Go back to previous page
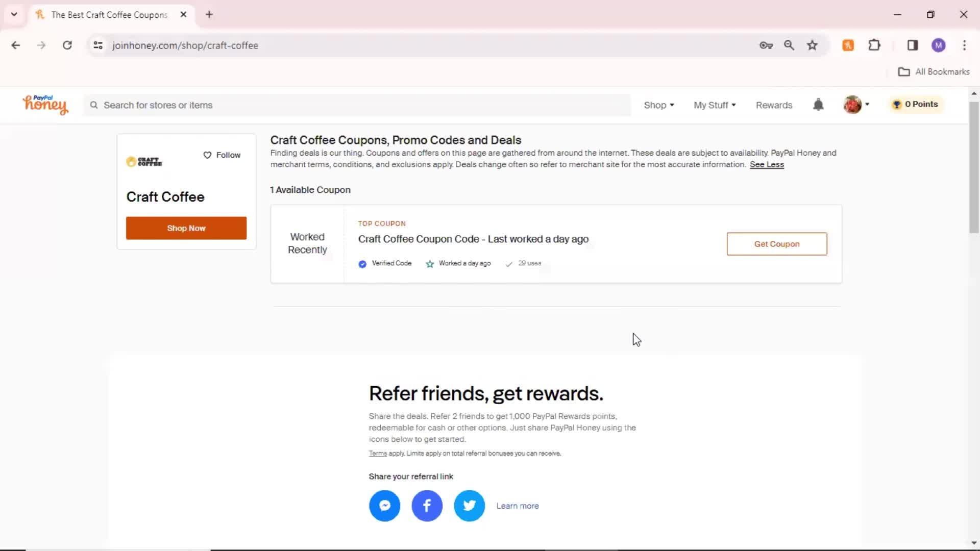Viewport: 980px width, 551px height. [16, 45]
